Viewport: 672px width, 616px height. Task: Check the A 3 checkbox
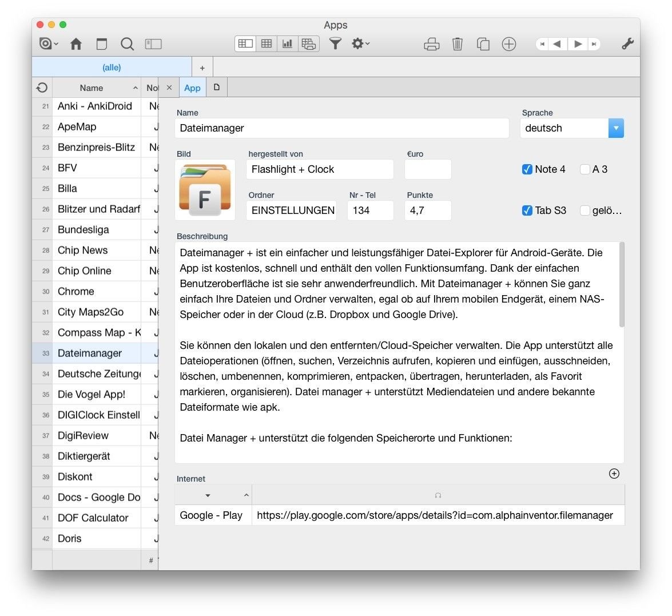click(584, 169)
